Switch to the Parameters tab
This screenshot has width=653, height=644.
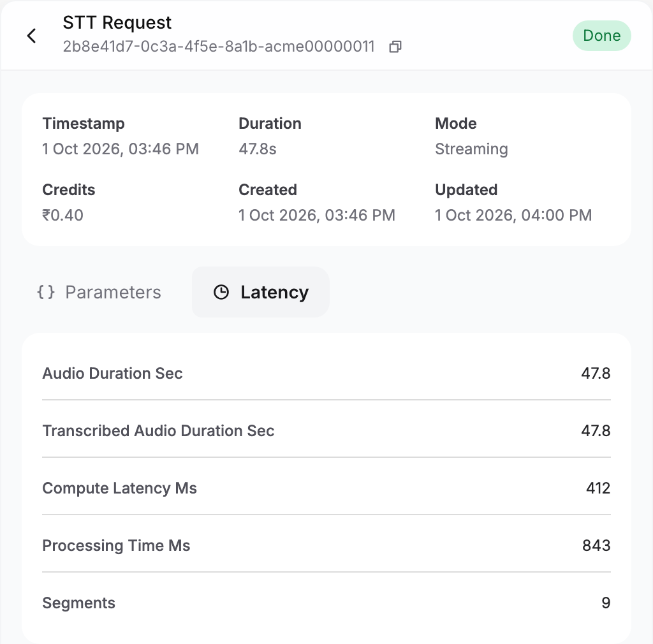(99, 292)
